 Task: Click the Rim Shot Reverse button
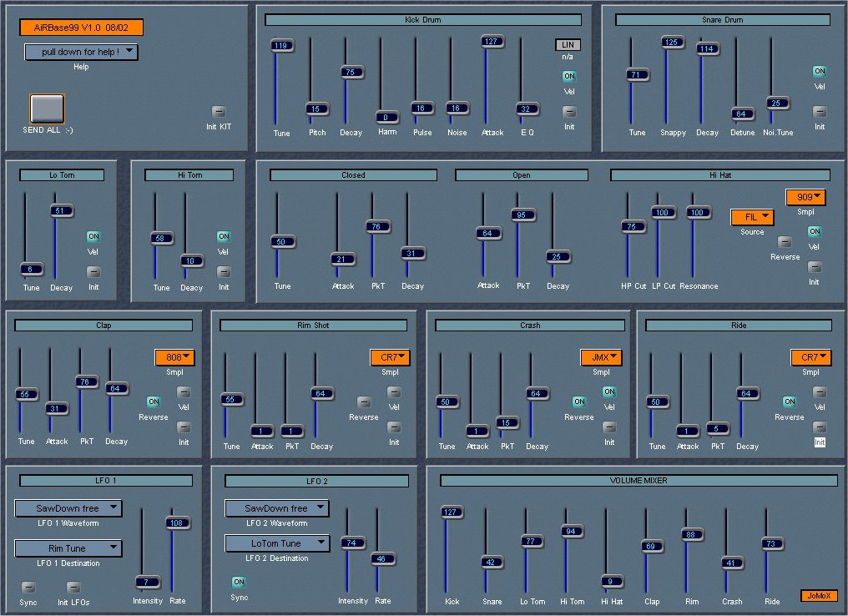364,402
